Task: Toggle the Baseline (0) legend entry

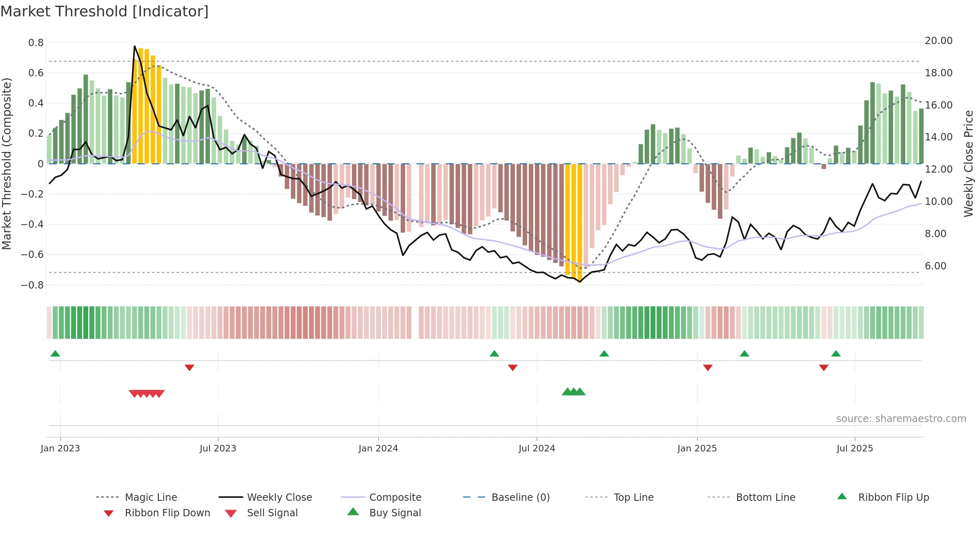Action: pyautogui.click(x=506, y=497)
